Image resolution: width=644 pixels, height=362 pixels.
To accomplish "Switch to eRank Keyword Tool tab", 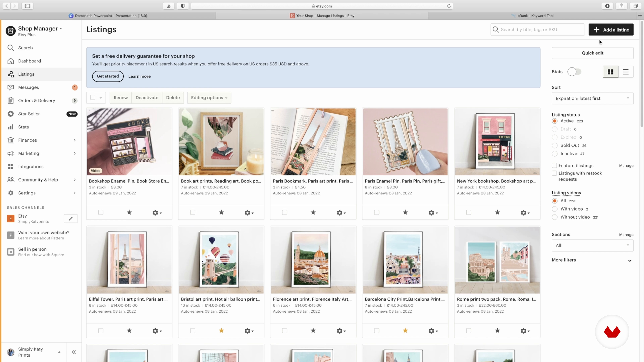I will pos(532,16).
